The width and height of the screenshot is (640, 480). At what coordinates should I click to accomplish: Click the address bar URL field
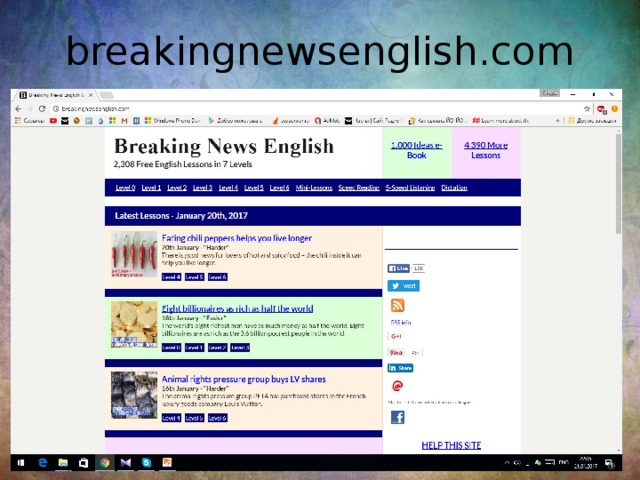point(318,109)
